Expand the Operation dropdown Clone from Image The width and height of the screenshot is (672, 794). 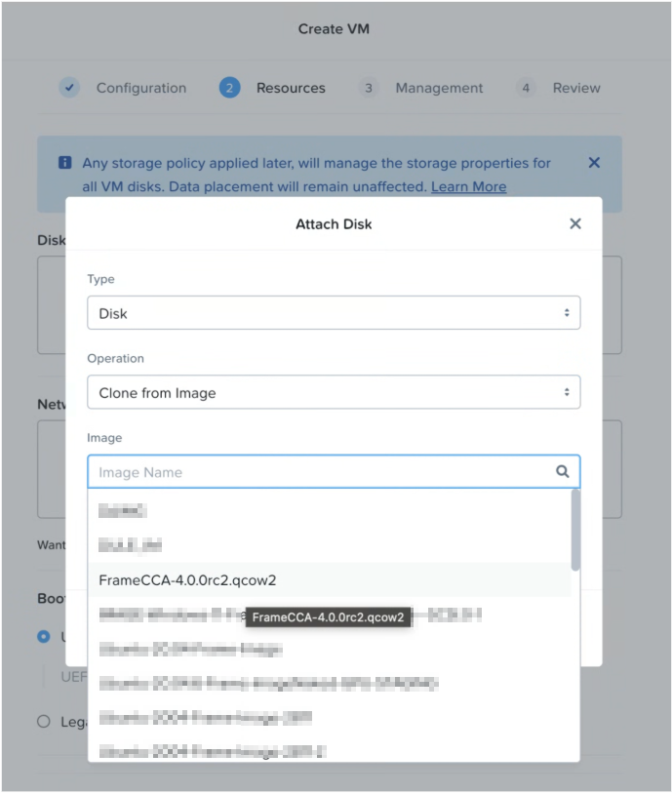(x=334, y=393)
